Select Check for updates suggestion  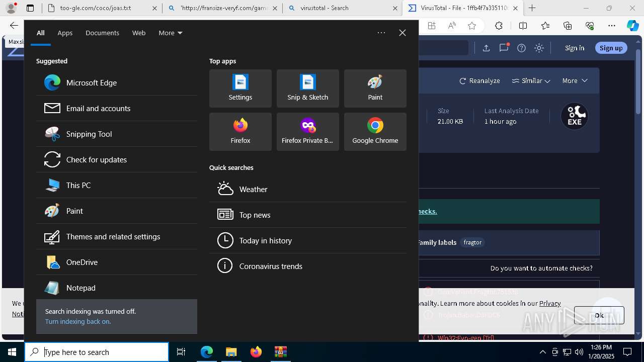click(x=117, y=159)
